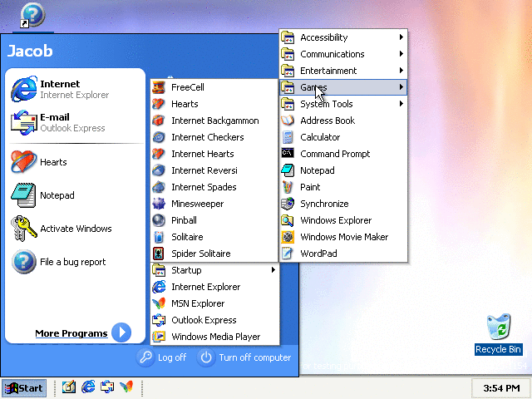Open pinned E-mail Outlook Express item
This screenshot has height=399, width=532.
pyautogui.click(x=76, y=122)
